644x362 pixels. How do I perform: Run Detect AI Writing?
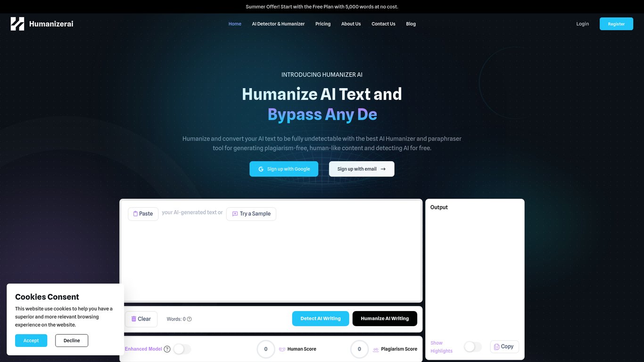click(x=321, y=319)
